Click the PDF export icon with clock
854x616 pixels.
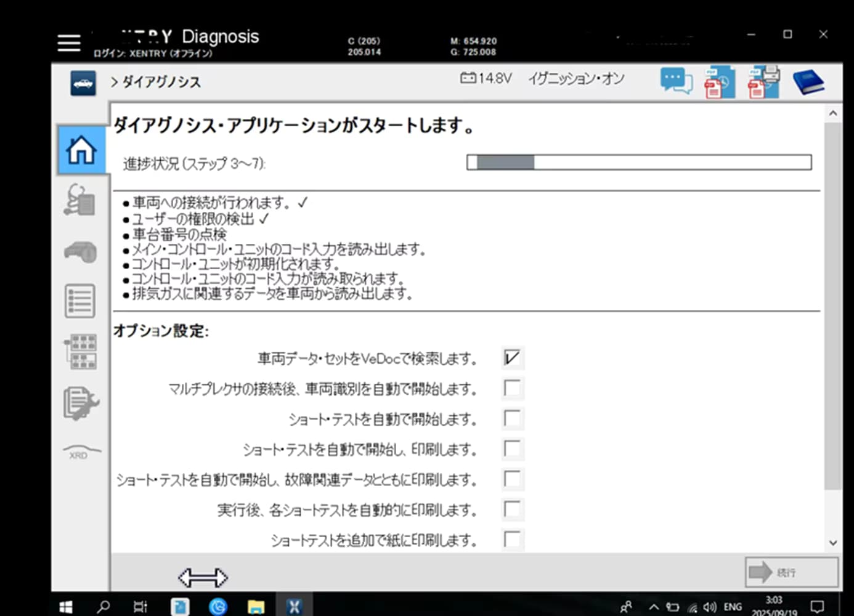(x=719, y=82)
